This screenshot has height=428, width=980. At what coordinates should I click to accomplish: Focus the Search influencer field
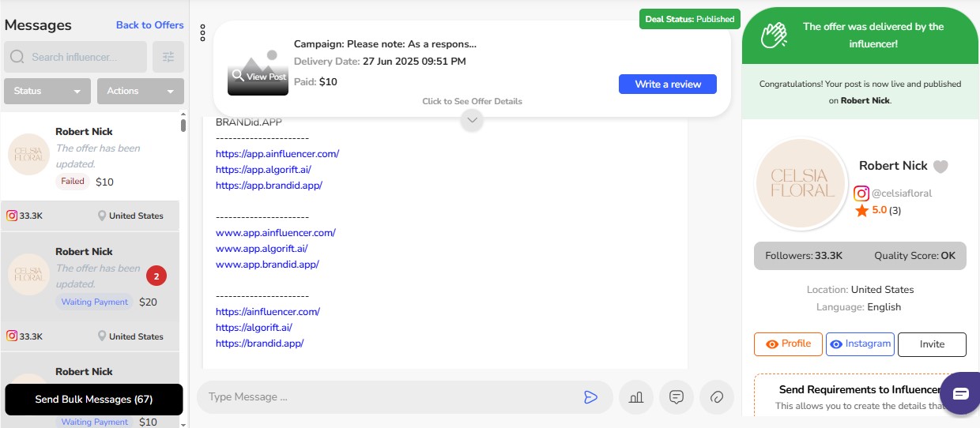(x=76, y=57)
